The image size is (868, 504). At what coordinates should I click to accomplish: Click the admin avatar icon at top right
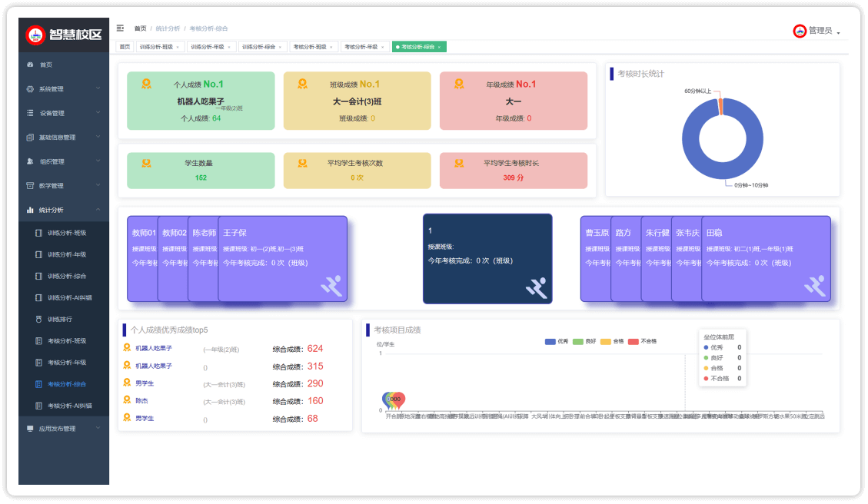click(x=800, y=31)
